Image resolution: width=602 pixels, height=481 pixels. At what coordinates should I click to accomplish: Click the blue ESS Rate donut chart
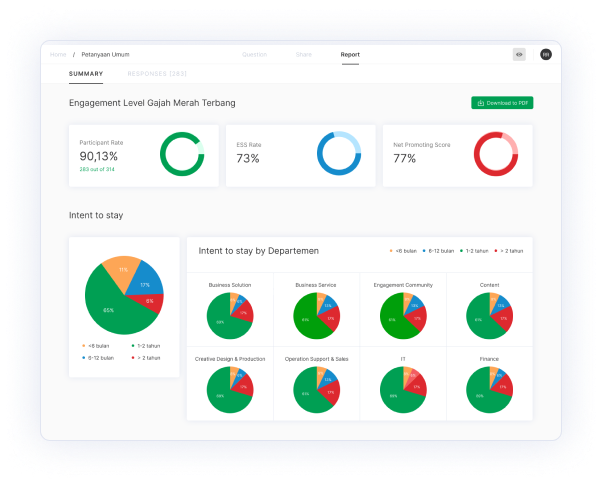click(338, 154)
